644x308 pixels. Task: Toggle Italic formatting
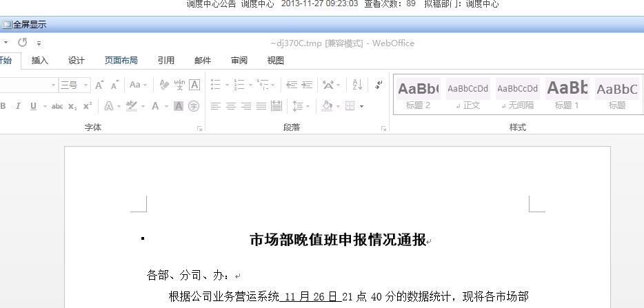[x=18, y=106]
